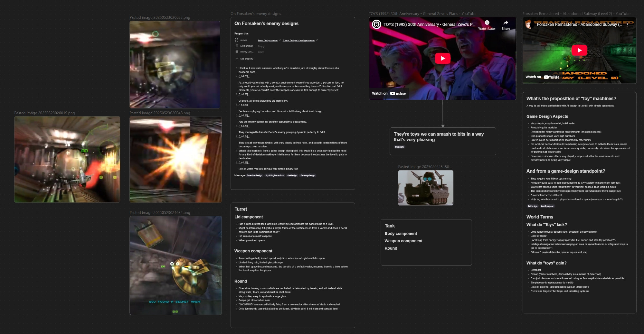Click the Level Design list property icon
The width and height of the screenshot is (644, 334).
point(236,46)
